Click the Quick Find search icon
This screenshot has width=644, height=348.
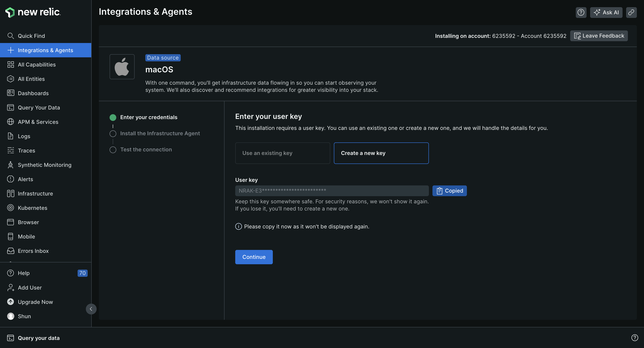pyautogui.click(x=11, y=36)
